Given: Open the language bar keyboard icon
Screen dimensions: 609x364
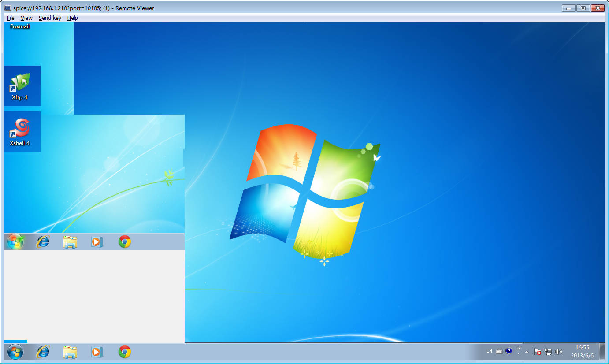Looking at the screenshot, I should coord(499,351).
